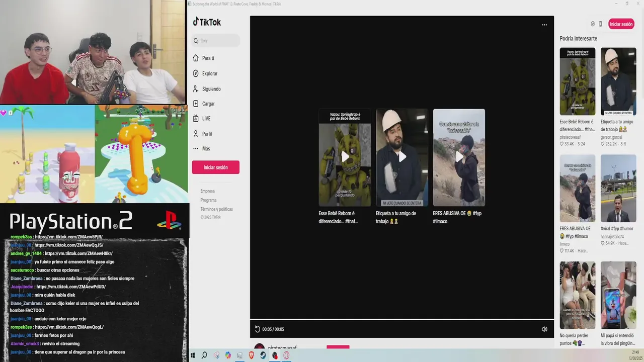Screen dimensions: 644x362
Task: Click the search magnifier icon in TikTok
Action: 196,41
